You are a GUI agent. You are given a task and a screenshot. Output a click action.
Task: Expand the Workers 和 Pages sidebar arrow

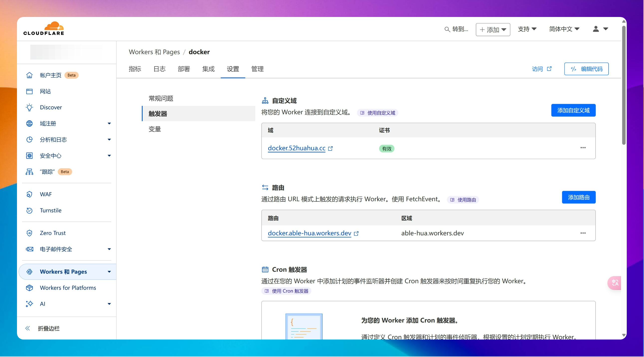coord(109,272)
